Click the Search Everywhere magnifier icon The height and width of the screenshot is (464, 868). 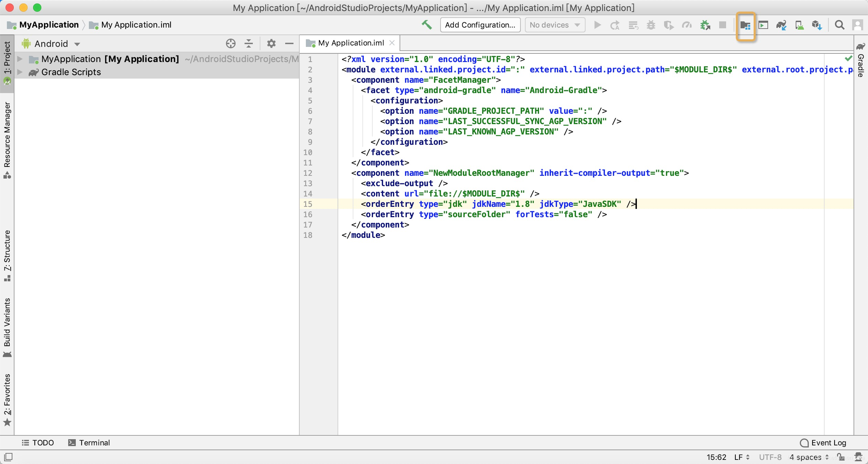pos(839,25)
